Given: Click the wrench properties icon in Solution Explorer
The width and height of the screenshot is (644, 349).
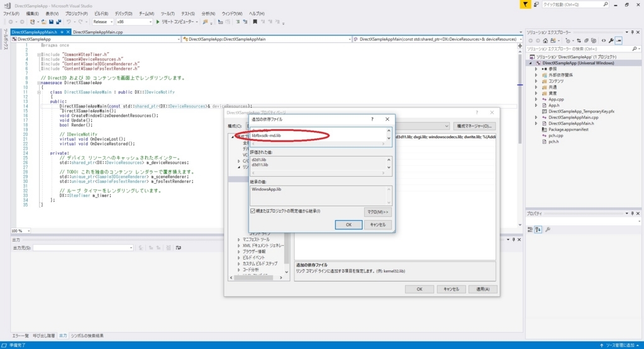Looking at the screenshot, I should click(611, 41).
